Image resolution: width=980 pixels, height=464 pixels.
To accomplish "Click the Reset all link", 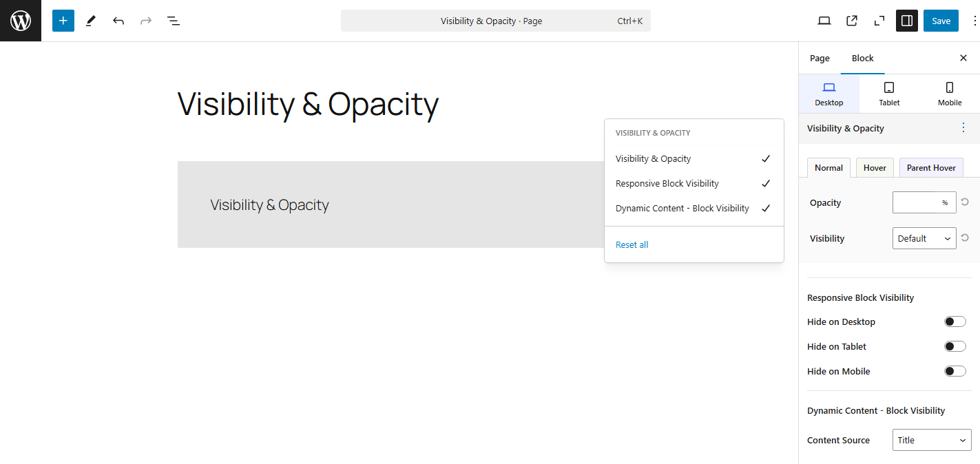I will point(632,244).
